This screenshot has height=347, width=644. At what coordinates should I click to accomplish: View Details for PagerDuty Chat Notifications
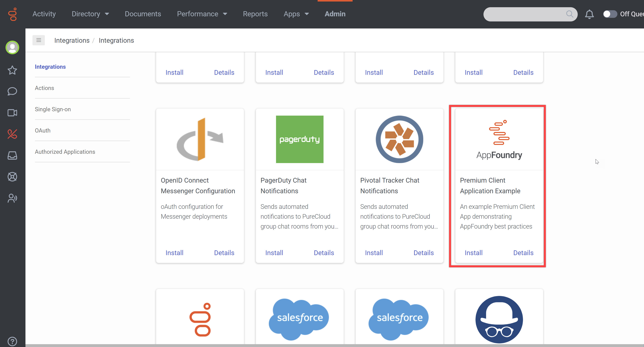tap(324, 253)
